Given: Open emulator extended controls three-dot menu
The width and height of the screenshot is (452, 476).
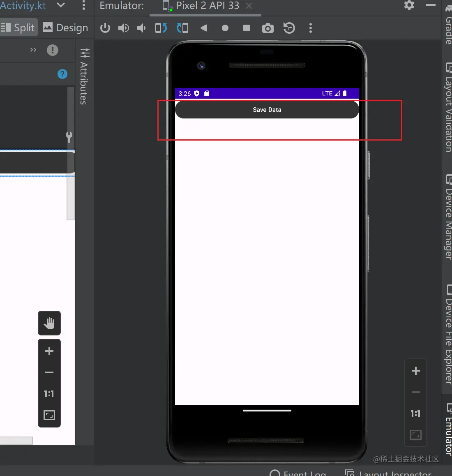Looking at the screenshot, I should 310,28.
